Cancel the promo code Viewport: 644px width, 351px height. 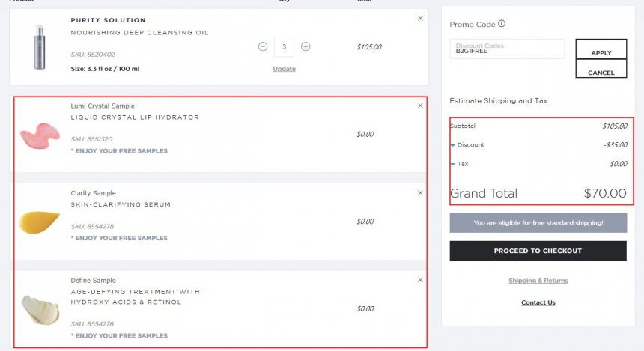click(601, 69)
